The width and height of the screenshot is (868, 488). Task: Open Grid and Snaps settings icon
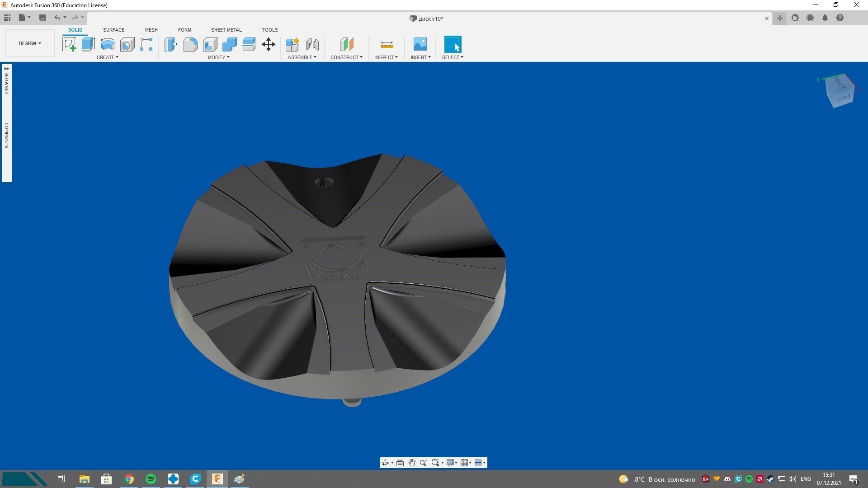[x=464, y=463]
